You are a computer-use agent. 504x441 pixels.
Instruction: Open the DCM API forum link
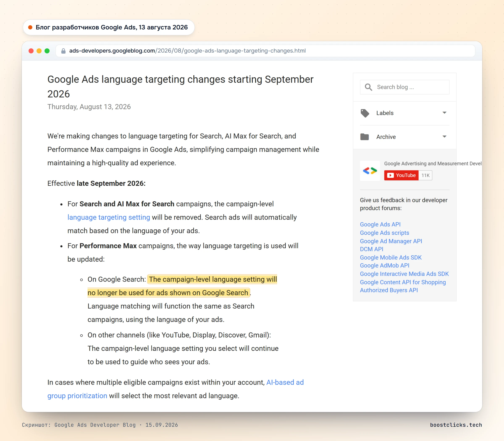[x=371, y=249]
